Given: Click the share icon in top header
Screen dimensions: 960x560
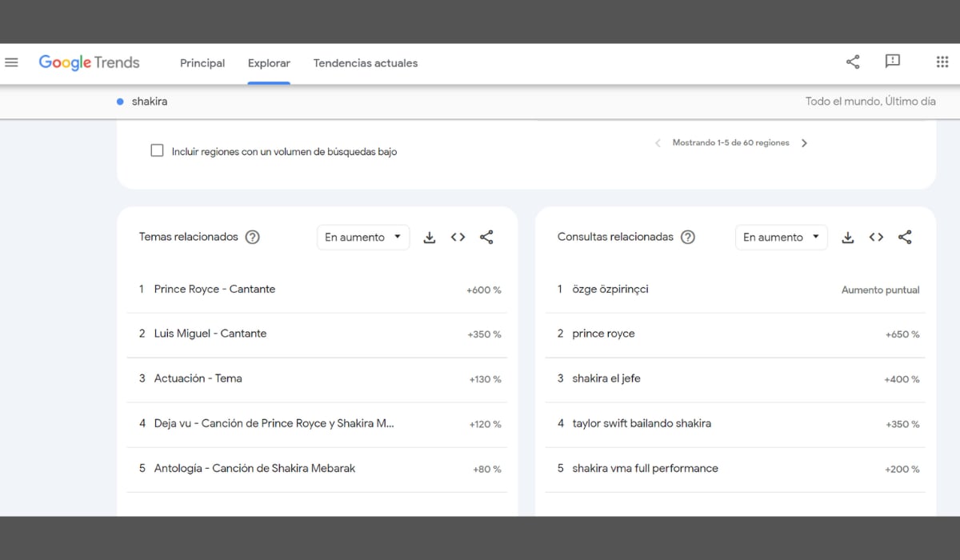Looking at the screenshot, I should [x=853, y=62].
